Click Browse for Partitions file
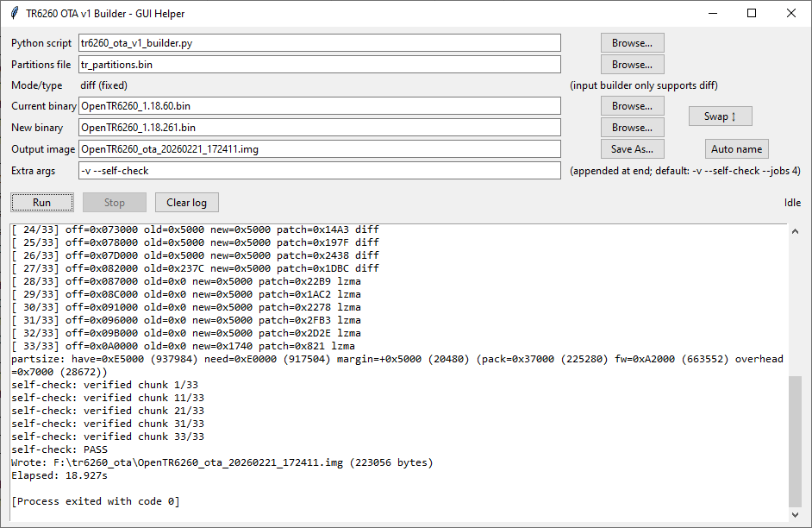The image size is (812, 528). [x=632, y=65]
